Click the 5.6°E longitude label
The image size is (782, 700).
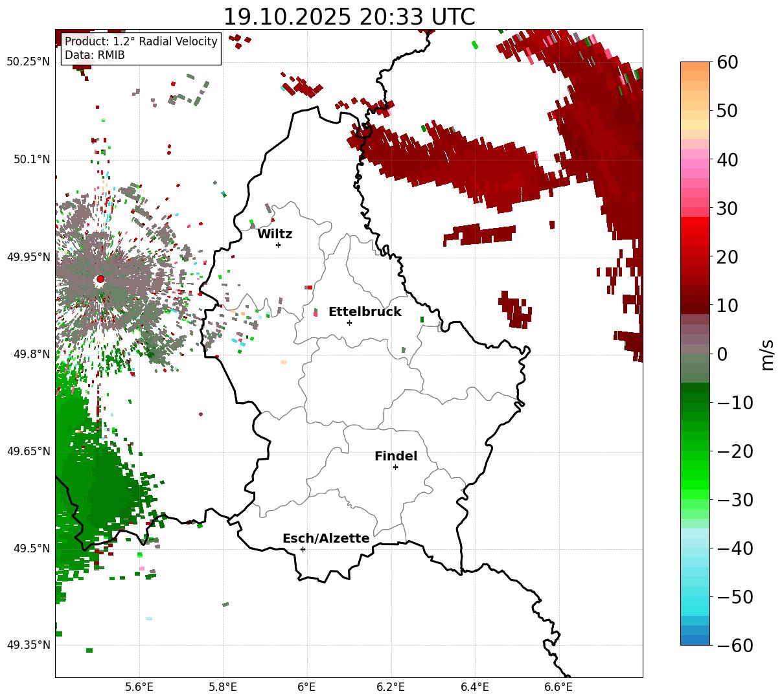139,686
